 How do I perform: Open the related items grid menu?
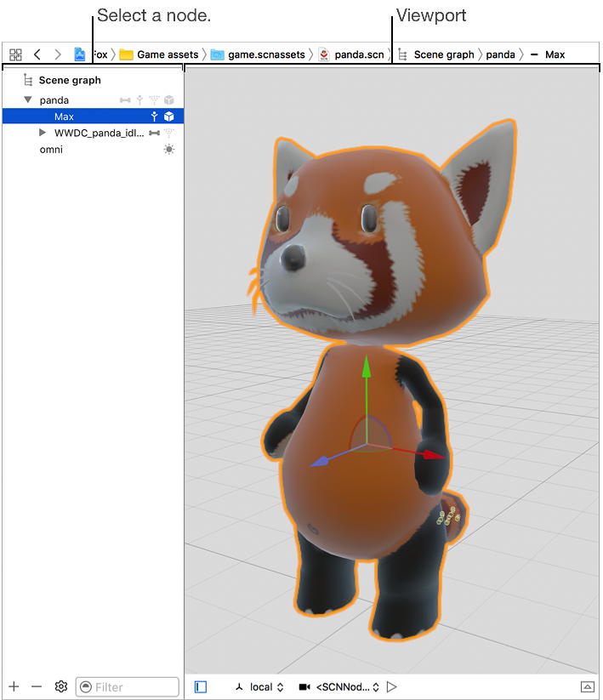click(x=15, y=54)
